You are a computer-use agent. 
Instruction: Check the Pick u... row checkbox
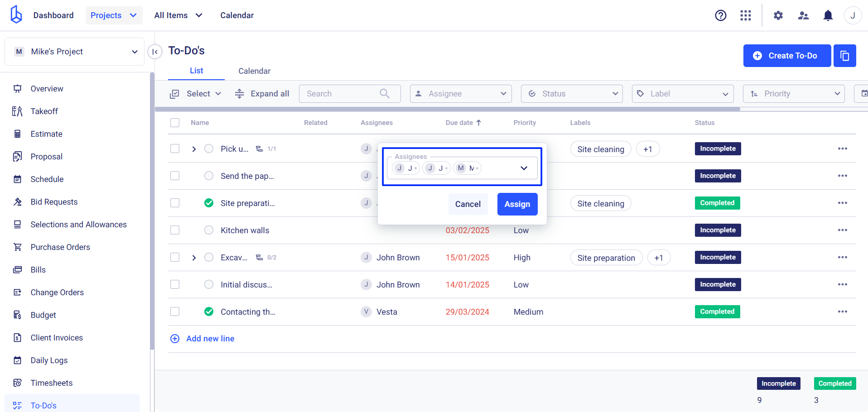175,149
